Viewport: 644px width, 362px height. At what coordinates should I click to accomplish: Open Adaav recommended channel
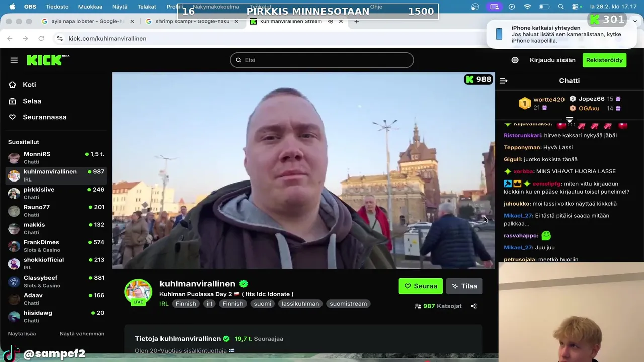[x=56, y=299]
